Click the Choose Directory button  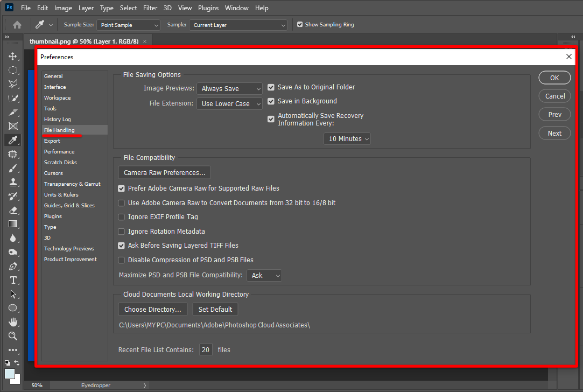[x=153, y=310]
